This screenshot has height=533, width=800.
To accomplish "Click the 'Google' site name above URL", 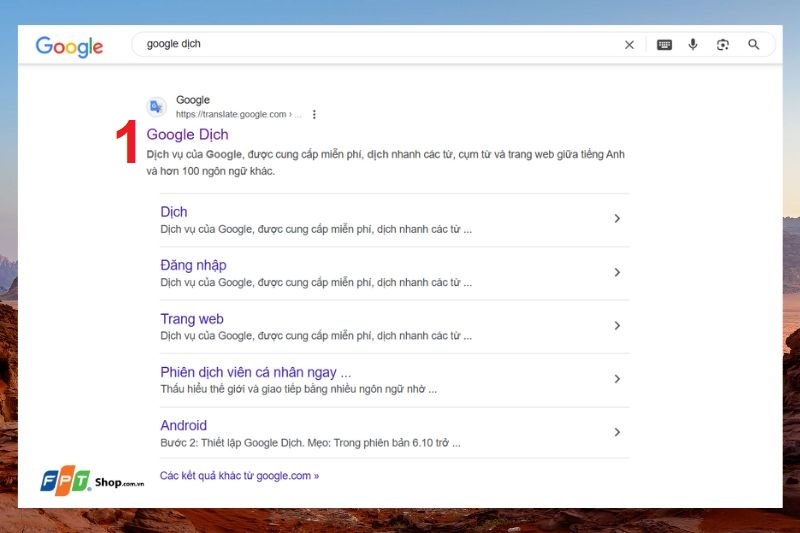I will pyautogui.click(x=193, y=100).
